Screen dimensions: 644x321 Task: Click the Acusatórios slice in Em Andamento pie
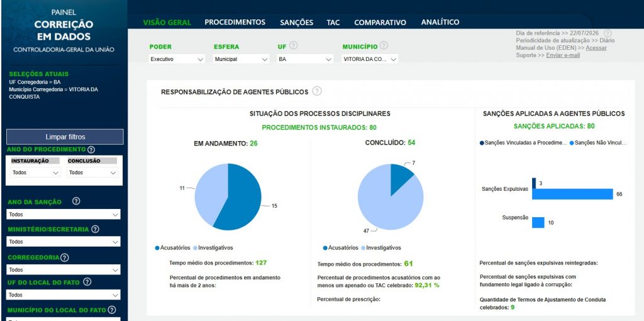tap(245, 197)
